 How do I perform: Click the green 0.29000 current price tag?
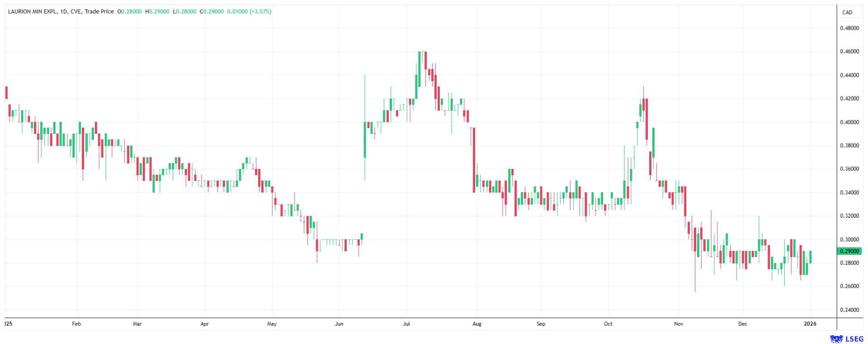pos(849,251)
